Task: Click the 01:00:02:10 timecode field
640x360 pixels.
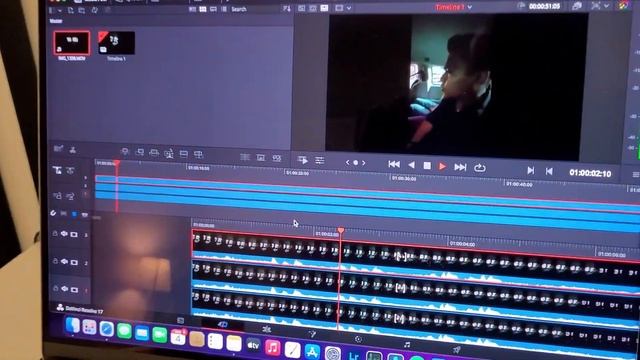Action: (x=590, y=173)
